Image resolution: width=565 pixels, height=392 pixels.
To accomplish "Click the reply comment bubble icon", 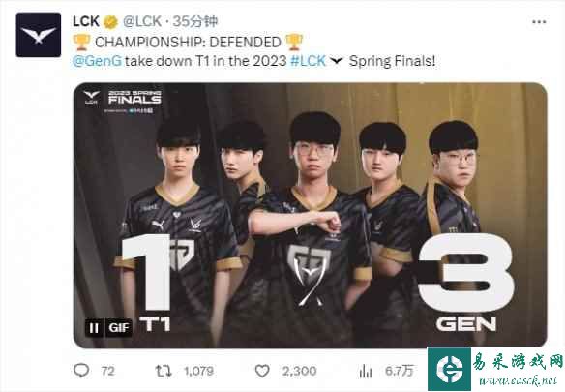I will [x=81, y=371].
